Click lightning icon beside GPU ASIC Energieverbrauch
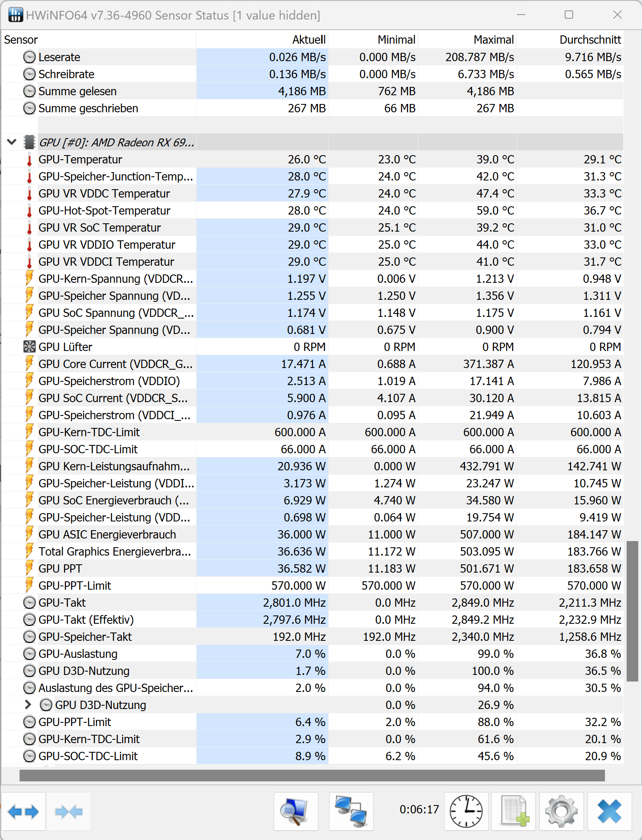This screenshot has width=642, height=840. pos(29,534)
